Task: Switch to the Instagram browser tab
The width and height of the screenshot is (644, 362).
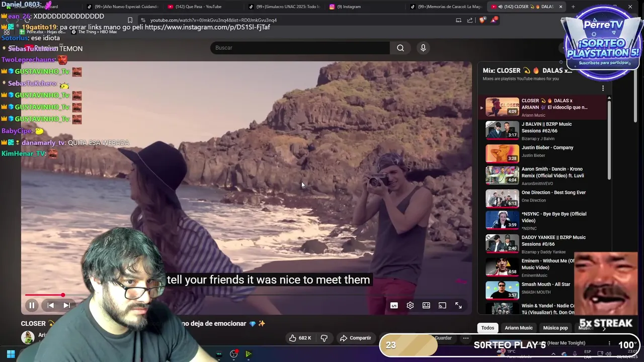Action: 348,7
